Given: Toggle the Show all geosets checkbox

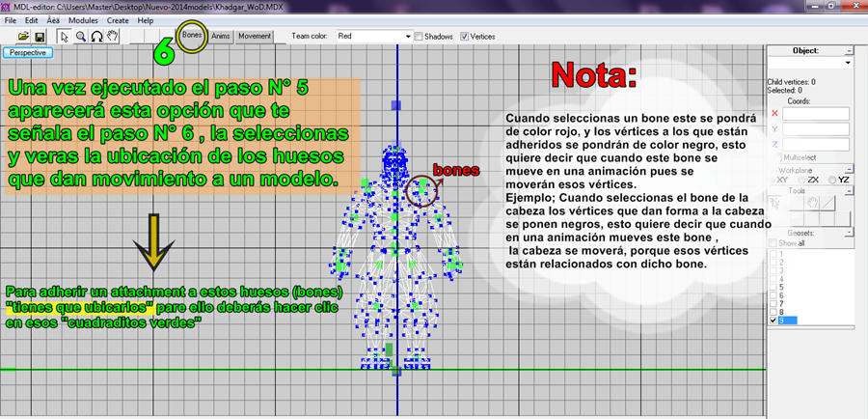Looking at the screenshot, I should click(x=773, y=242).
